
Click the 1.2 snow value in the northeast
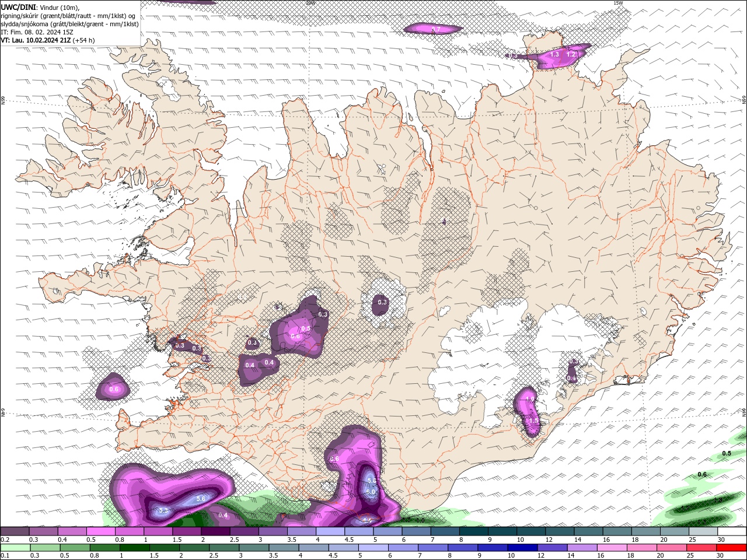(x=571, y=54)
